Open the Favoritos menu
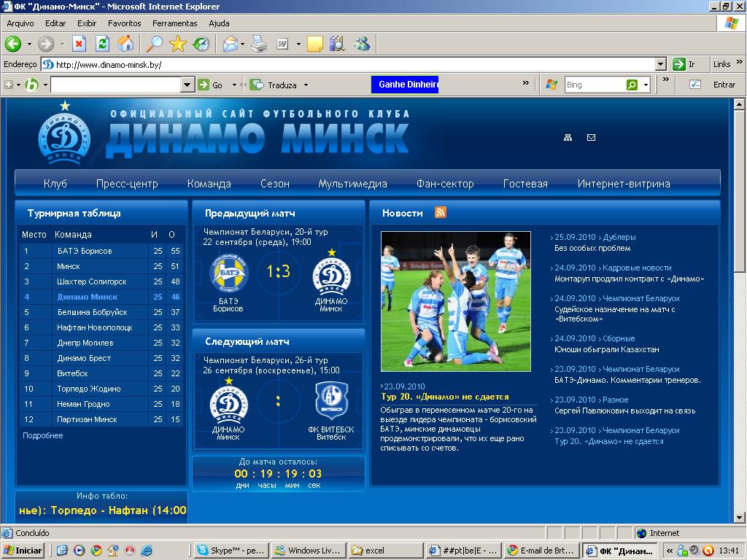The image size is (747, 560). (x=125, y=23)
